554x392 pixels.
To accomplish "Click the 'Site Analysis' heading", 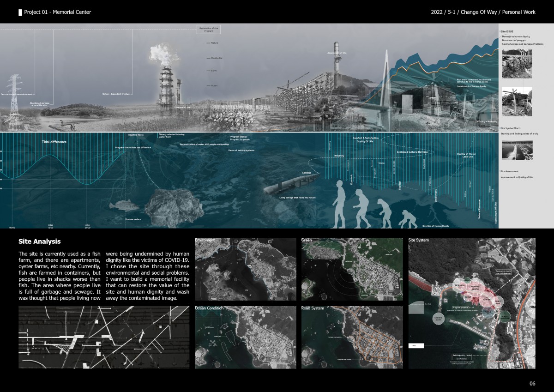I will pos(39,241).
